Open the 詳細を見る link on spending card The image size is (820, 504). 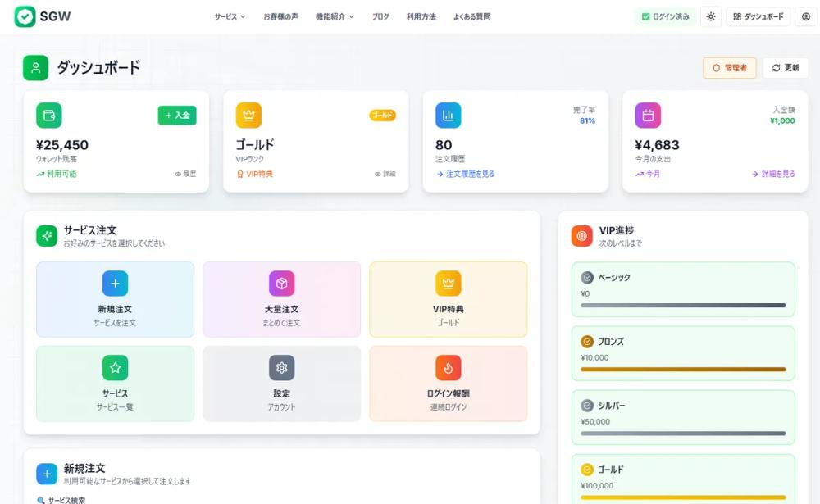click(x=773, y=174)
